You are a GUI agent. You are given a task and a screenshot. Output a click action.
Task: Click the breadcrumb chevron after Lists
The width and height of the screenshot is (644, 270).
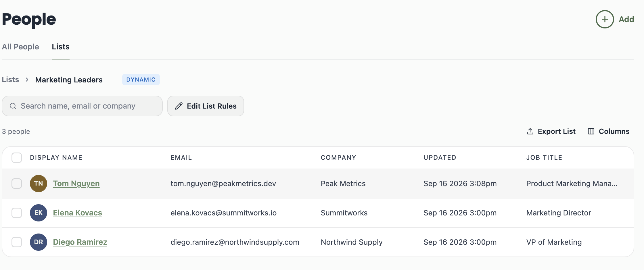[x=27, y=80]
